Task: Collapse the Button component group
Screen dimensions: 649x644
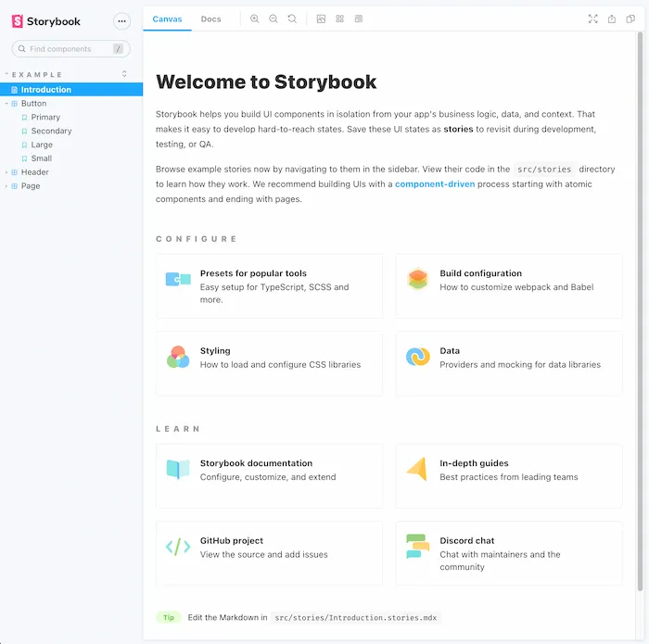Action: click(x=6, y=104)
